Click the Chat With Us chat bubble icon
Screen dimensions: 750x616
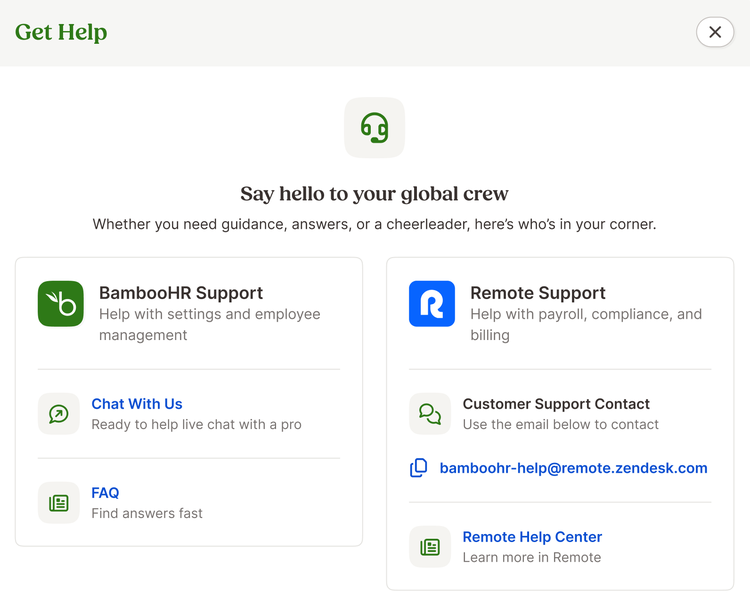tap(59, 414)
